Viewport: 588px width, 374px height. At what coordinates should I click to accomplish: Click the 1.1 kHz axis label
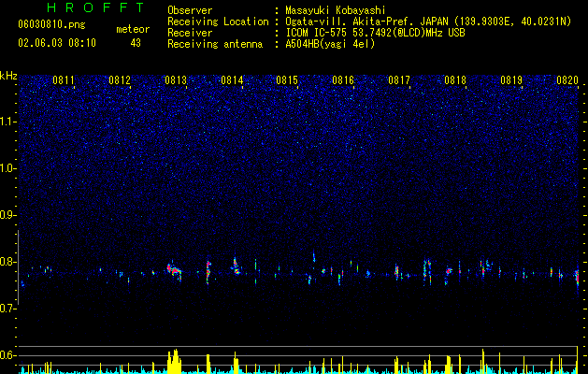coord(7,122)
